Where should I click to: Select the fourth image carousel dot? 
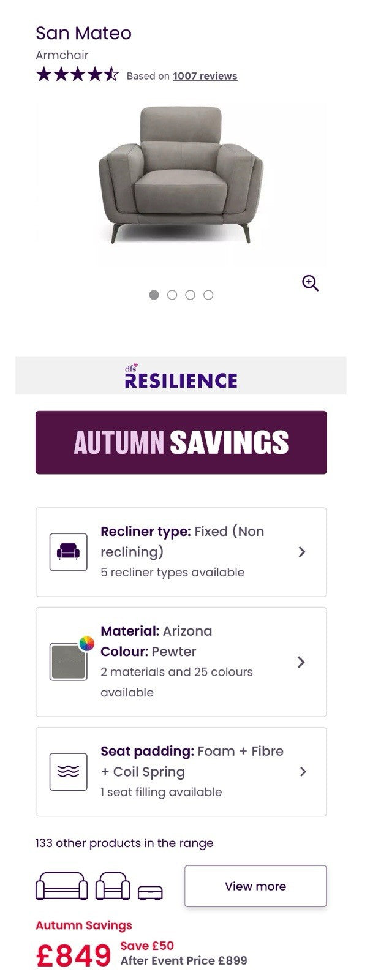(208, 295)
